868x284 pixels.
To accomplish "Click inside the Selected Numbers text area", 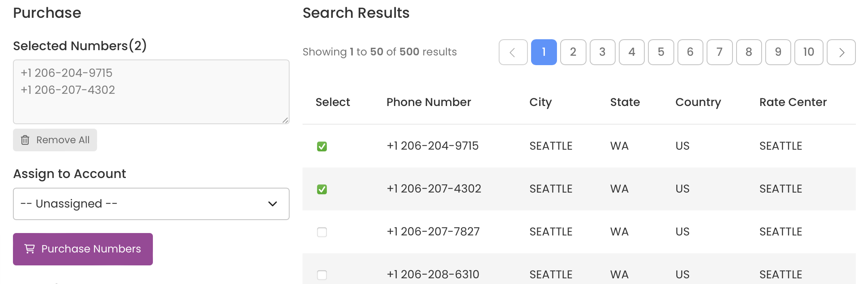I will pos(151,92).
